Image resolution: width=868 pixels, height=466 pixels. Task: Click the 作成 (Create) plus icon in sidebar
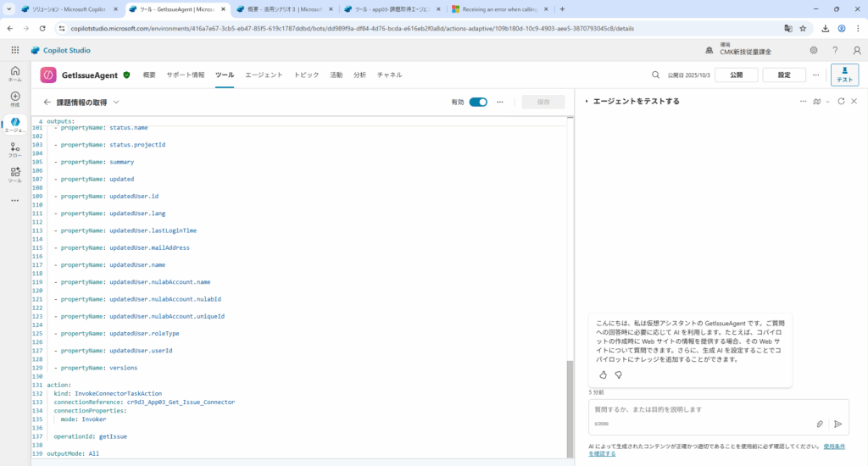click(15, 97)
